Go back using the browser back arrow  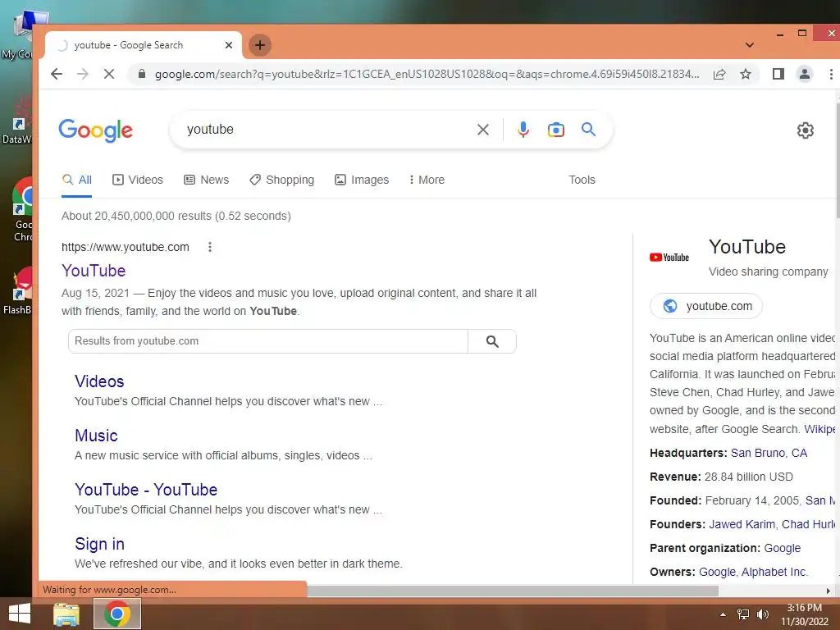tap(57, 74)
